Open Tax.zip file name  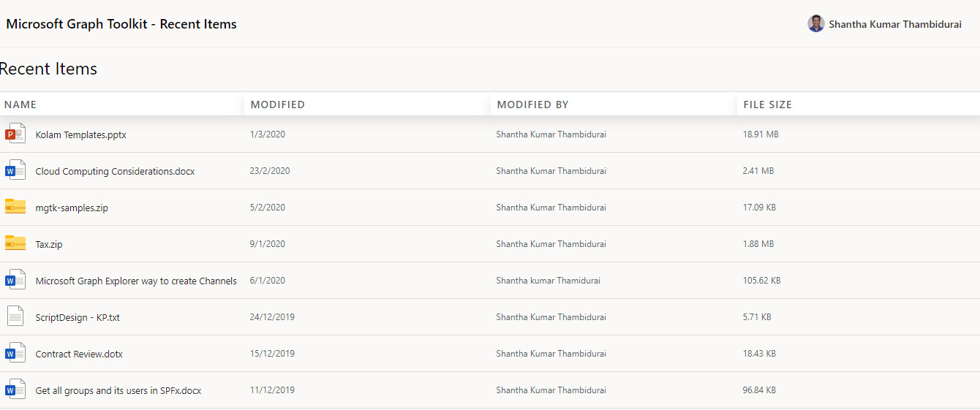click(x=49, y=245)
